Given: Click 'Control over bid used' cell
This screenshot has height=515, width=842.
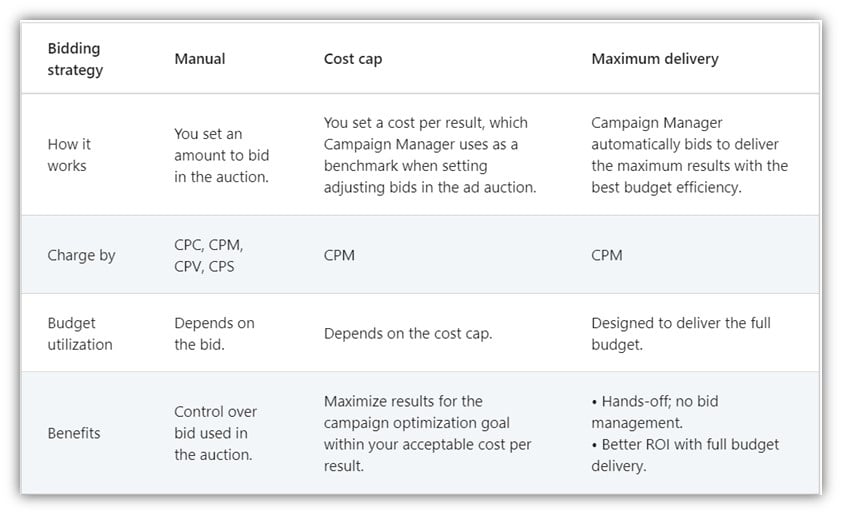Looking at the screenshot, I should coord(215,433).
